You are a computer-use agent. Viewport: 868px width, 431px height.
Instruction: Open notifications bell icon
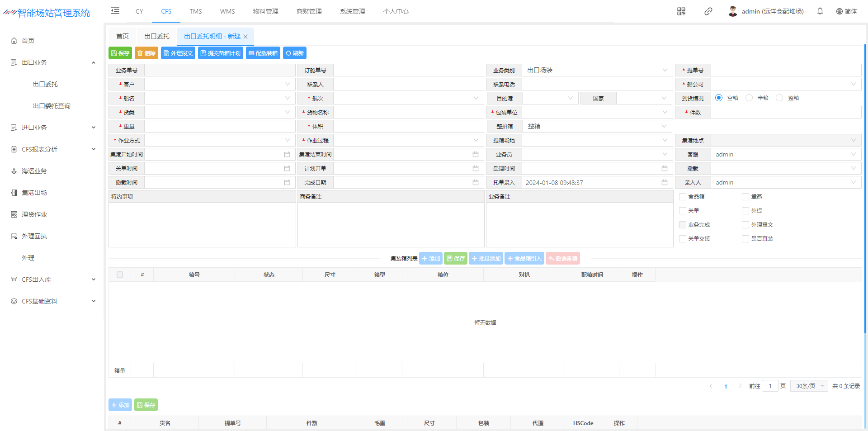point(820,11)
